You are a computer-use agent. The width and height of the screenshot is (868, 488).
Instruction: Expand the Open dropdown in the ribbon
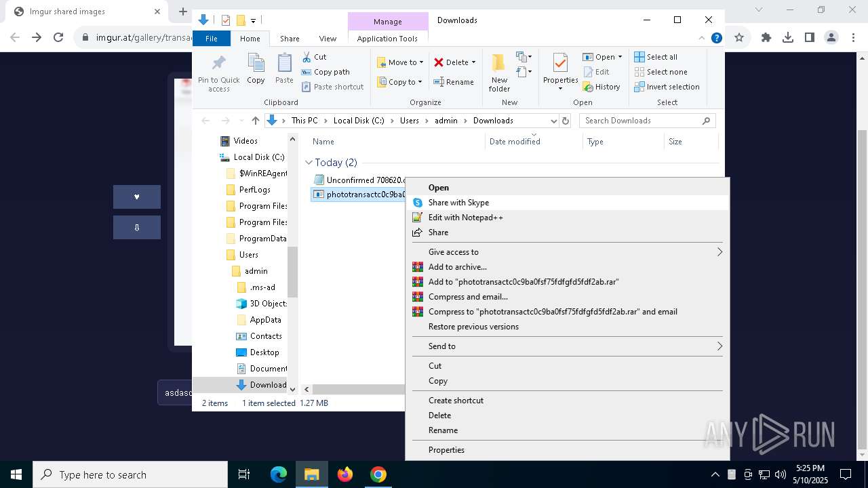[619, 57]
